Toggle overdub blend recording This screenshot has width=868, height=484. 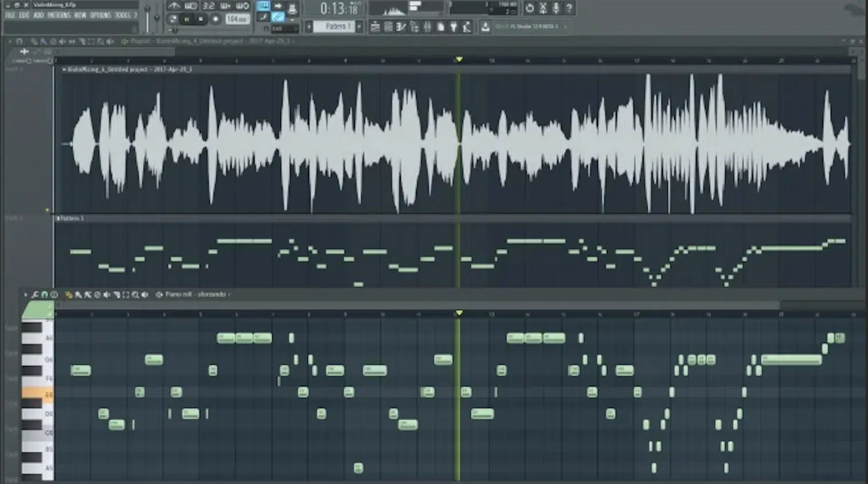point(225,6)
